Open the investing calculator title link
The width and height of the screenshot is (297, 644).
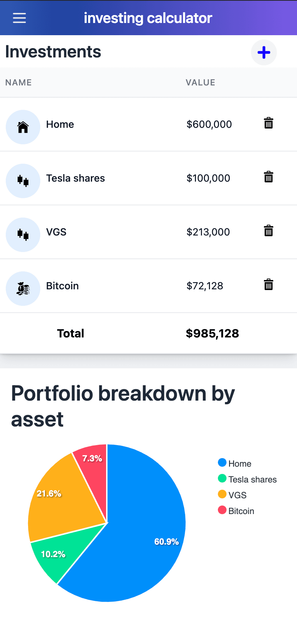[x=148, y=18]
